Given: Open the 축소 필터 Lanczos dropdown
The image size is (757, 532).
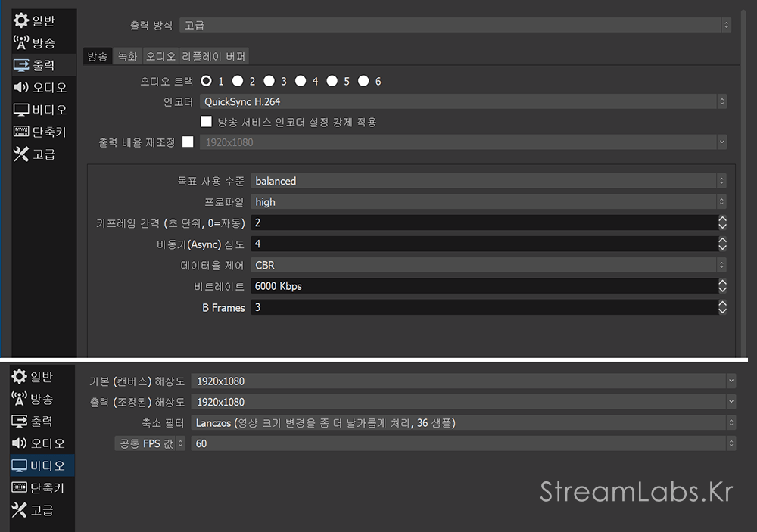Looking at the screenshot, I should click(463, 422).
